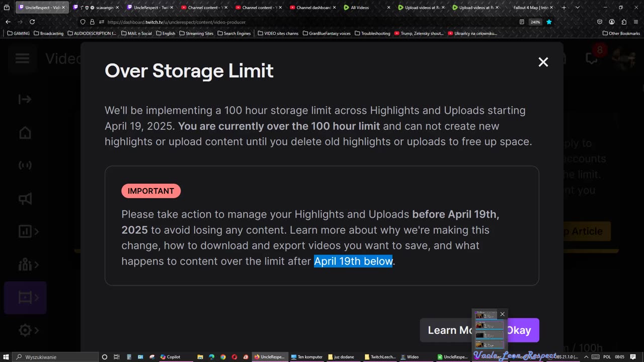Open Ten komputer taskbar window
The width and height of the screenshot is (644, 362).
306,357
